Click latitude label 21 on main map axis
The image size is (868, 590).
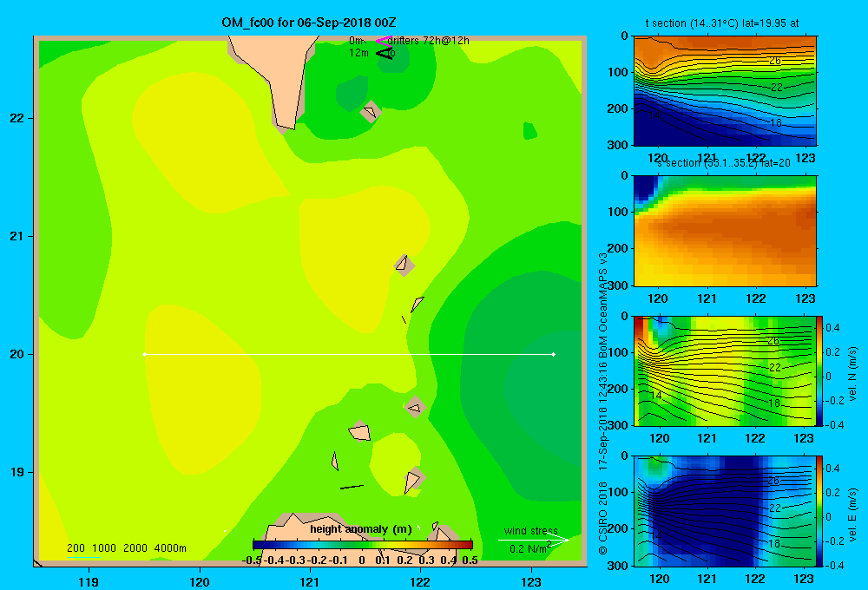coord(17,236)
